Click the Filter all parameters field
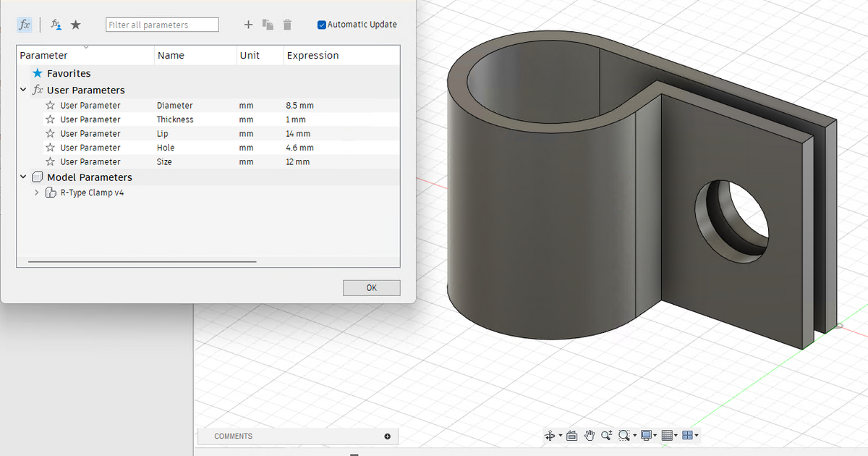Screen dimensions: 868x456 click(x=162, y=24)
